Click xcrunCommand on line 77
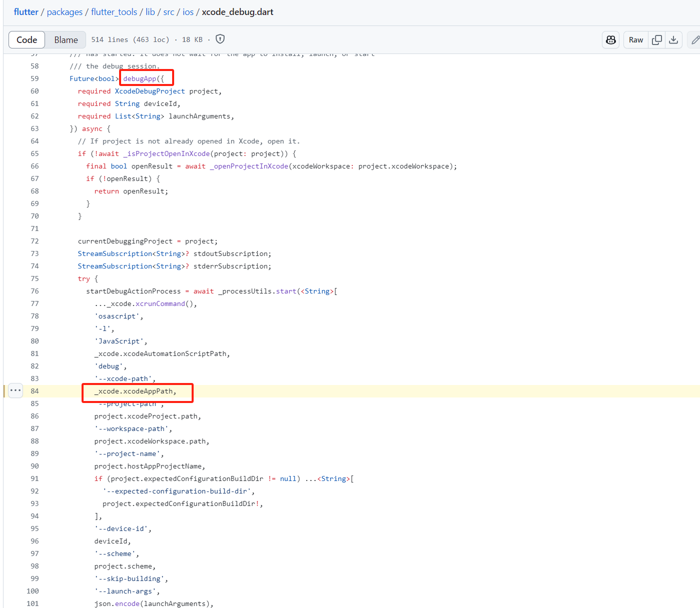The width and height of the screenshot is (700, 608). click(x=160, y=303)
